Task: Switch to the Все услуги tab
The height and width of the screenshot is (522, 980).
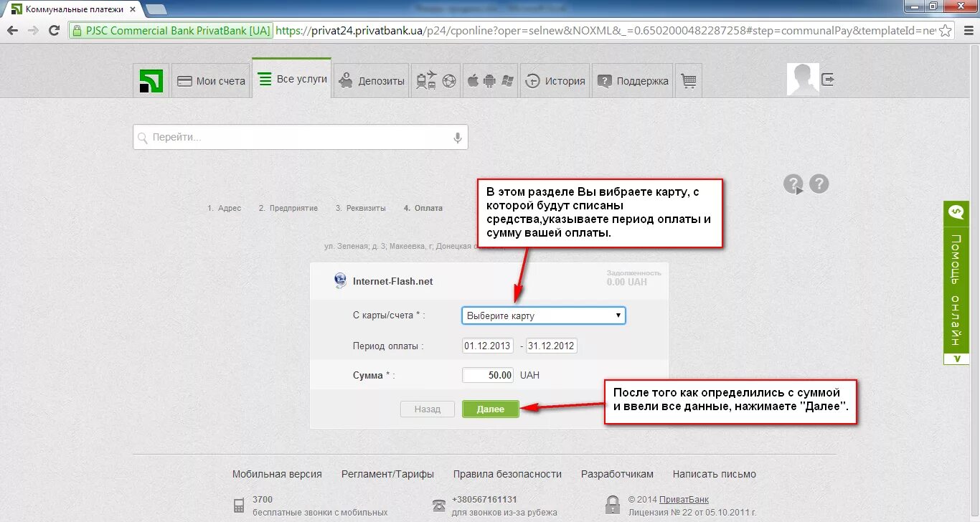Action: pos(292,79)
